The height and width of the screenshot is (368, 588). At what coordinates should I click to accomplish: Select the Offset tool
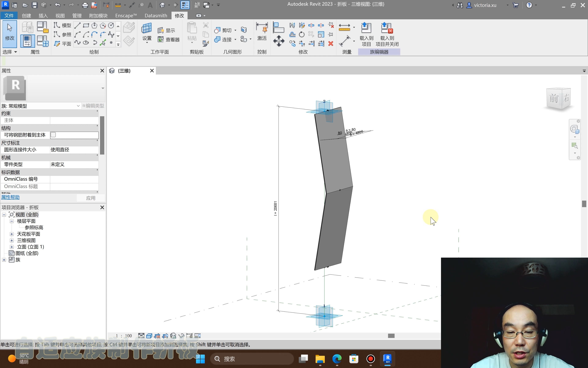292,34
